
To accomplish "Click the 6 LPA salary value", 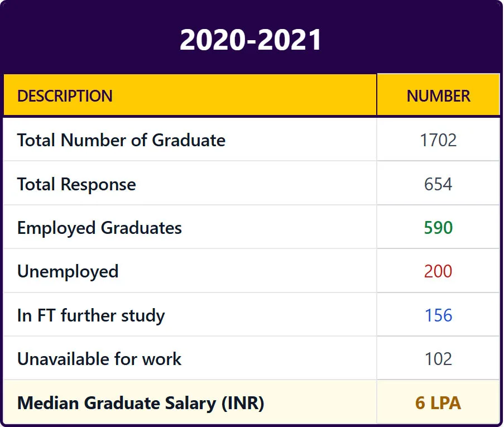I will [x=438, y=403].
